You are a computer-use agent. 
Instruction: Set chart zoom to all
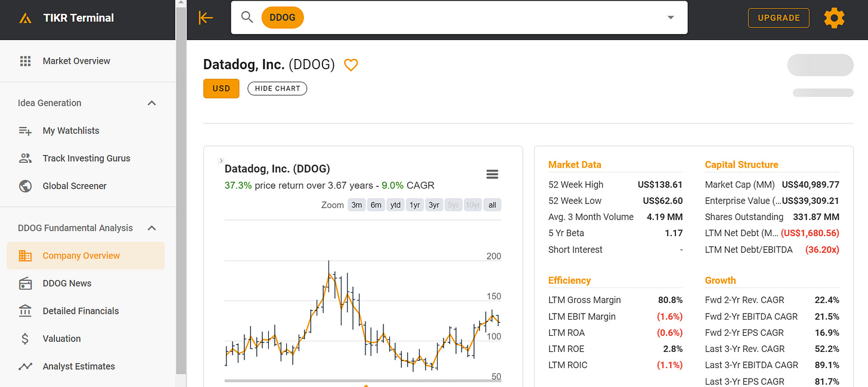coord(492,205)
